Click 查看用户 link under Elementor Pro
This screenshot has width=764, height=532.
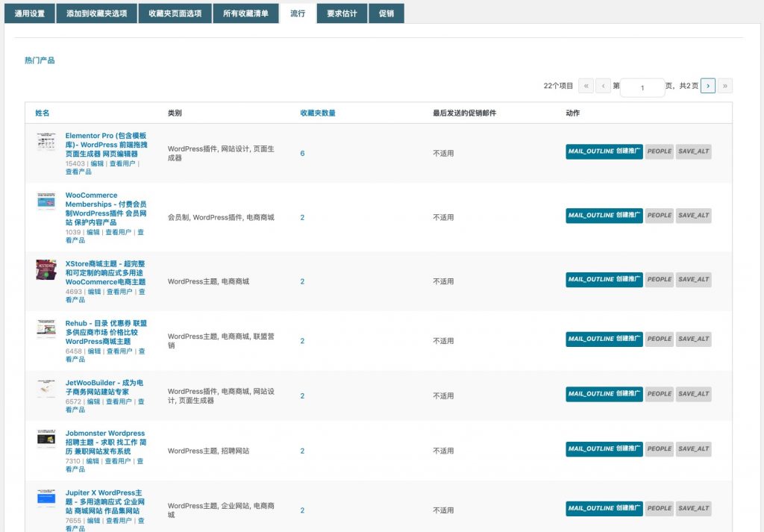point(122,163)
